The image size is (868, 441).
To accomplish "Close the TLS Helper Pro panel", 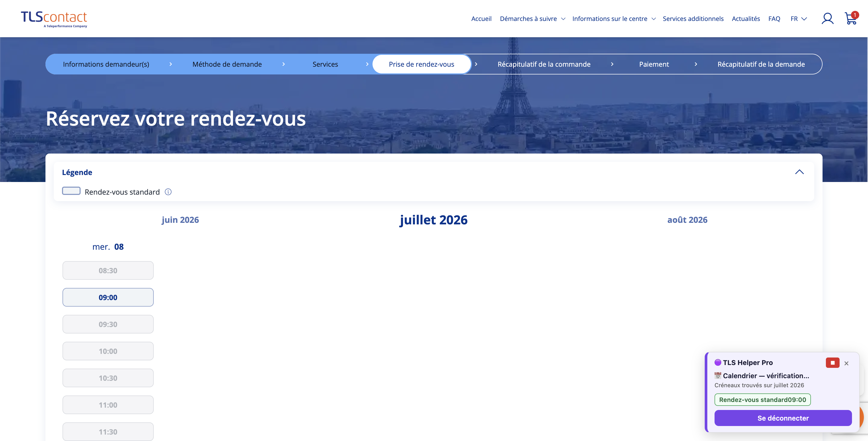I will pyautogui.click(x=847, y=363).
